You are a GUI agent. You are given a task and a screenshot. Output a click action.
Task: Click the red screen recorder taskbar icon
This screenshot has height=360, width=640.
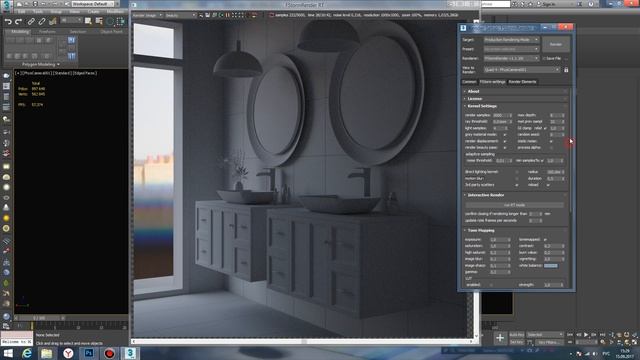[109, 353]
